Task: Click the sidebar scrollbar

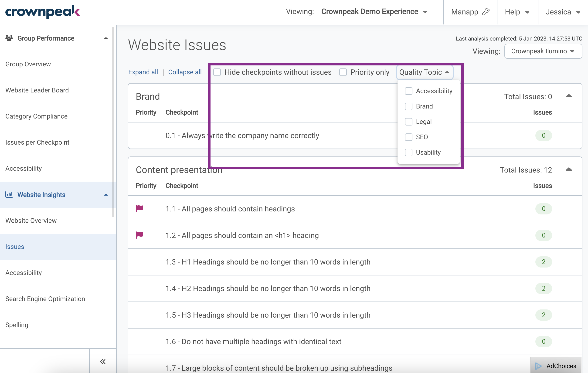Action: point(113,122)
